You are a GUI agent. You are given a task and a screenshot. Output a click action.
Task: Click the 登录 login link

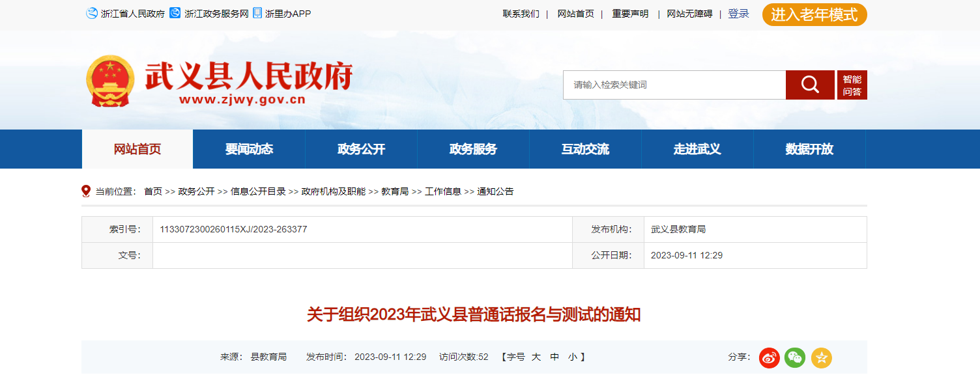click(738, 14)
